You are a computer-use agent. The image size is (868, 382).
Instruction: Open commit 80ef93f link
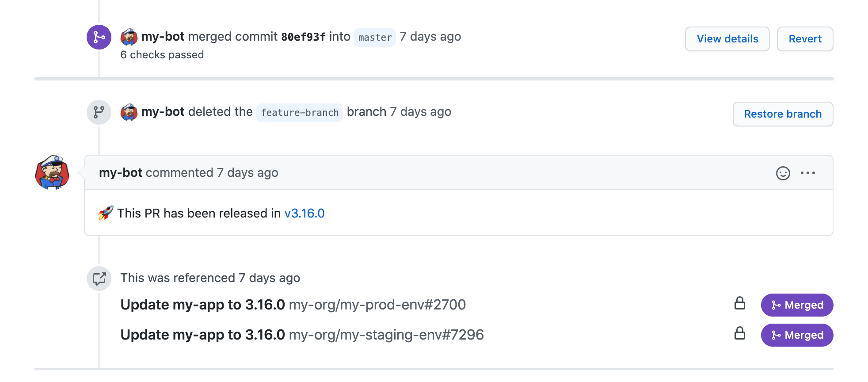[x=303, y=37]
